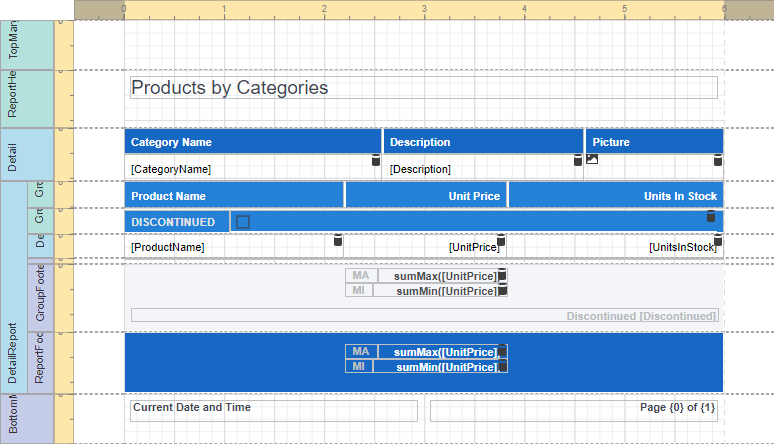Viewport: 774px width, 444px height.
Task: Click the database icon on the ProductName field
Action: [x=337, y=240]
